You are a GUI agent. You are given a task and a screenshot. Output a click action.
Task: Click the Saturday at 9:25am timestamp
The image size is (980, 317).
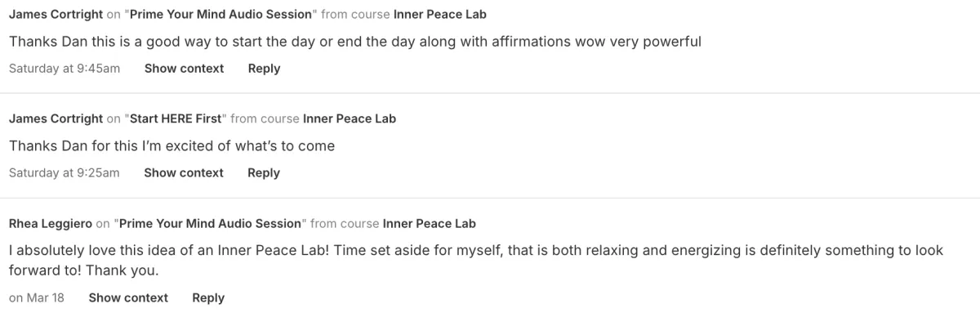coord(65,172)
